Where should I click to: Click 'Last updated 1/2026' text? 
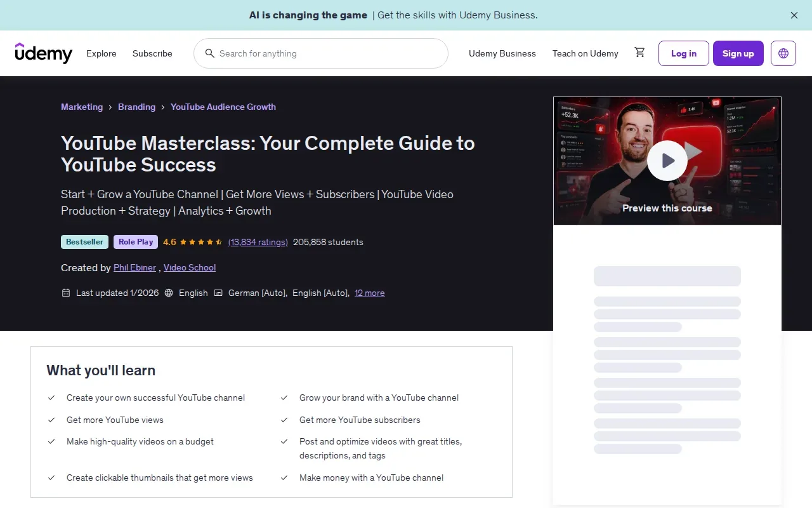click(x=117, y=293)
